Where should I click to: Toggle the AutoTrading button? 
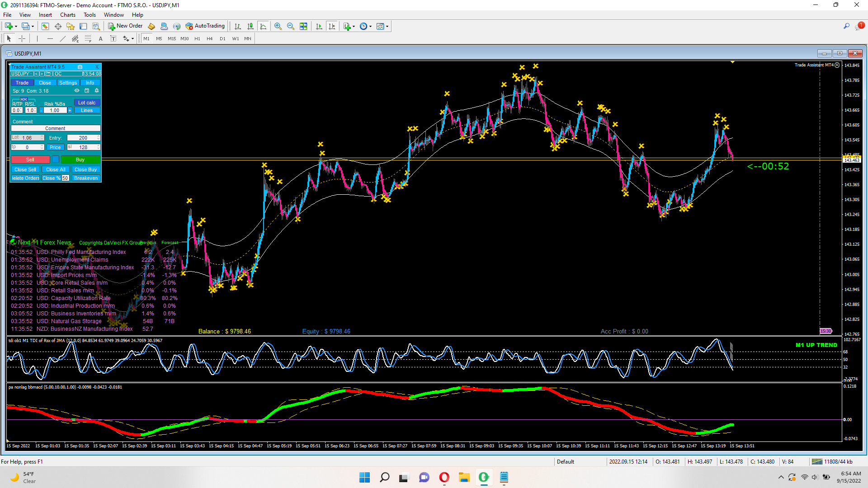[205, 26]
